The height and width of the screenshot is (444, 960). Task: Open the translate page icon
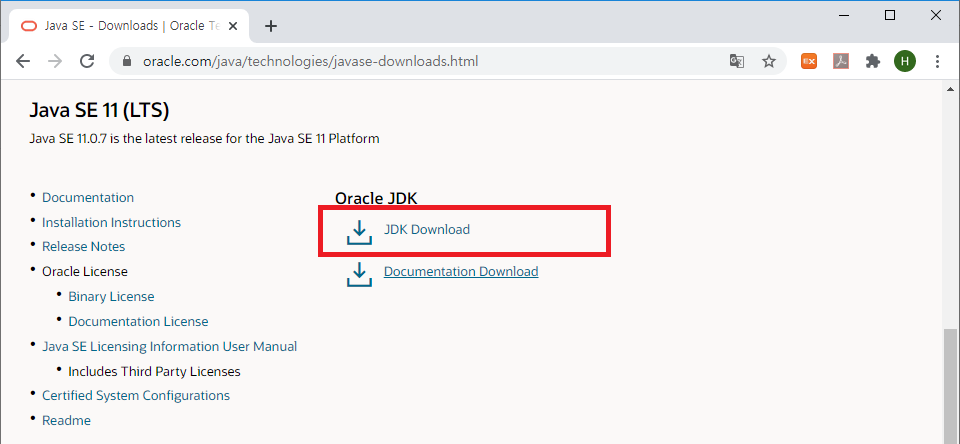click(x=737, y=61)
